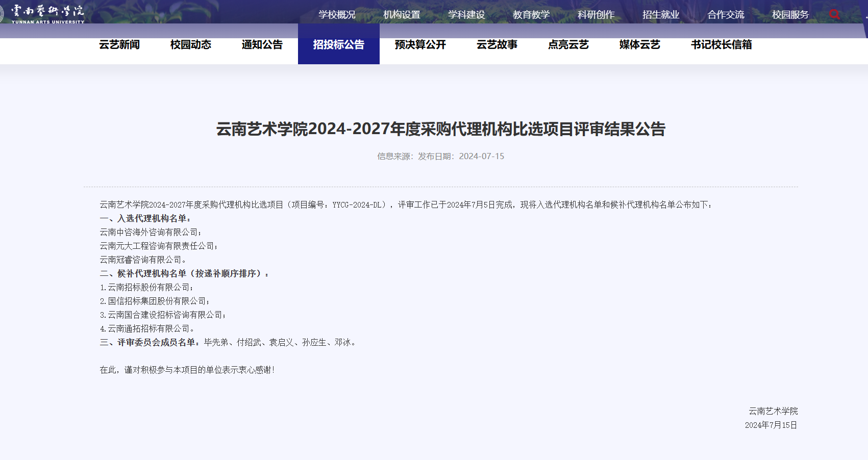Click 1.云南招标股份有限公司 line
This screenshot has height=460, width=868.
pyautogui.click(x=146, y=287)
